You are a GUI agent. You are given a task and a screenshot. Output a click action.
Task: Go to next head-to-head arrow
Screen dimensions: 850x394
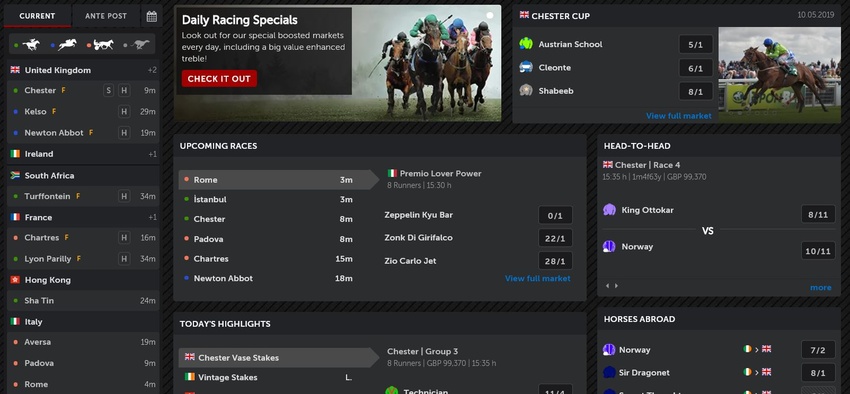[x=616, y=286]
